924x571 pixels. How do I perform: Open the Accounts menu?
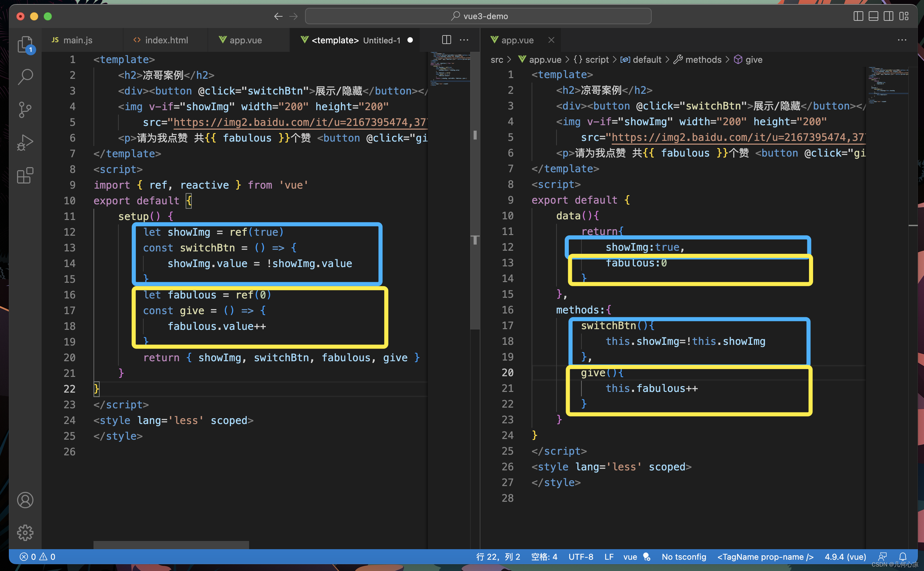tap(25, 500)
